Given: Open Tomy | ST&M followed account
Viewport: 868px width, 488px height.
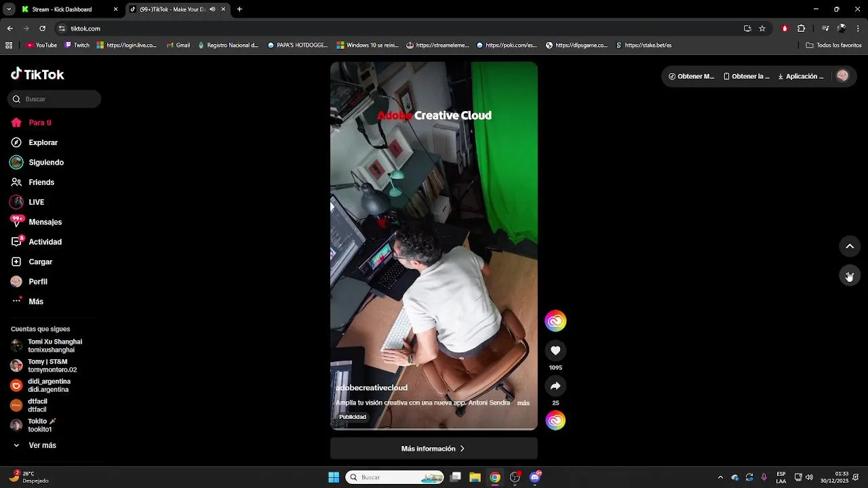Looking at the screenshot, I should [x=43, y=365].
